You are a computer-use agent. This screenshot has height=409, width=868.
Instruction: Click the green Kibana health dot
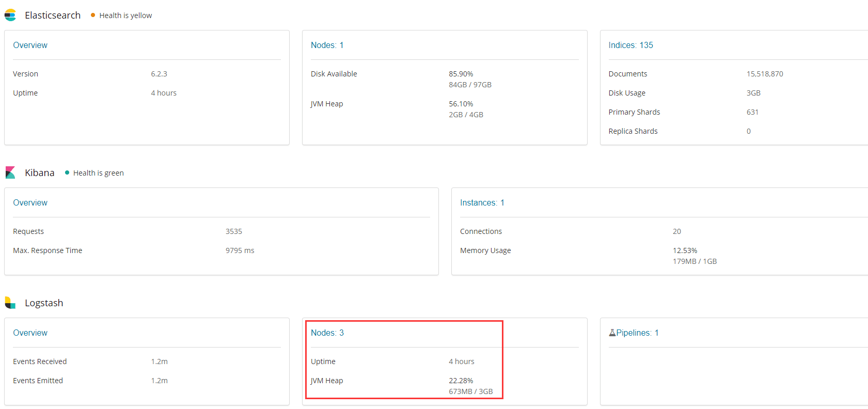[67, 172]
